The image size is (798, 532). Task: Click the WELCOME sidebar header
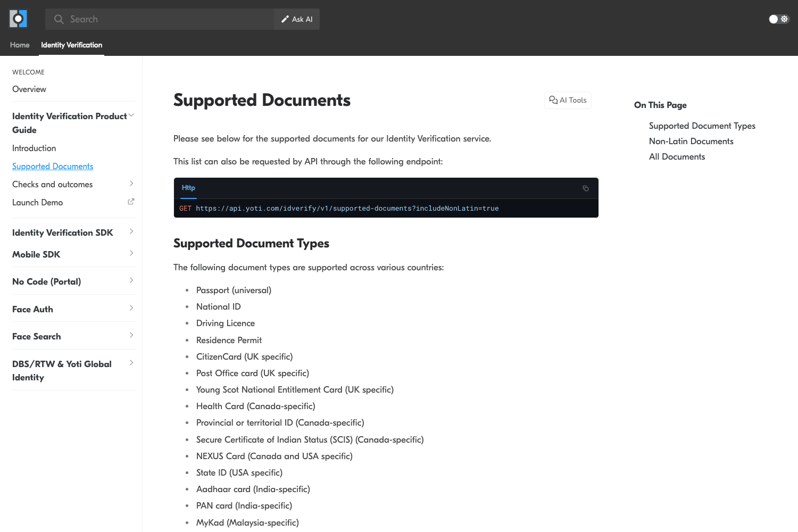point(28,72)
